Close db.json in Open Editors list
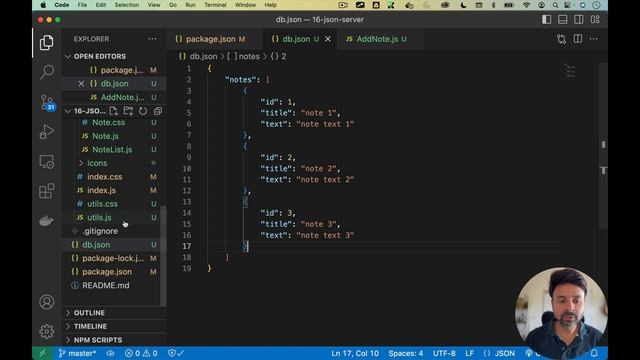 pyautogui.click(x=81, y=84)
